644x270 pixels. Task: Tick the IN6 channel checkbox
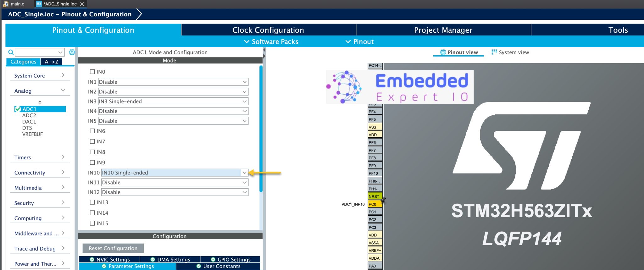click(x=92, y=131)
